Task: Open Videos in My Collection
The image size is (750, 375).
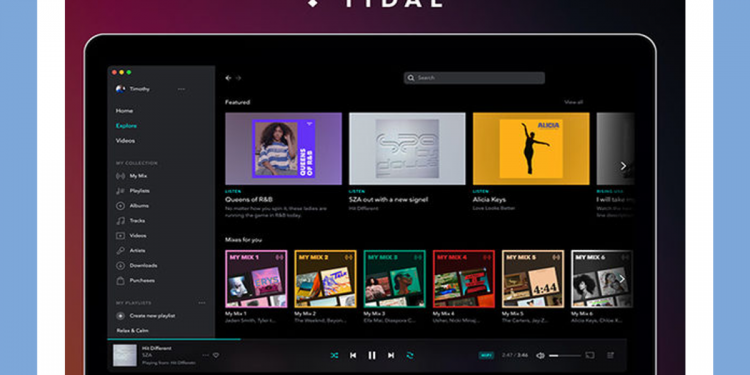Action: pyautogui.click(x=132, y=235)
